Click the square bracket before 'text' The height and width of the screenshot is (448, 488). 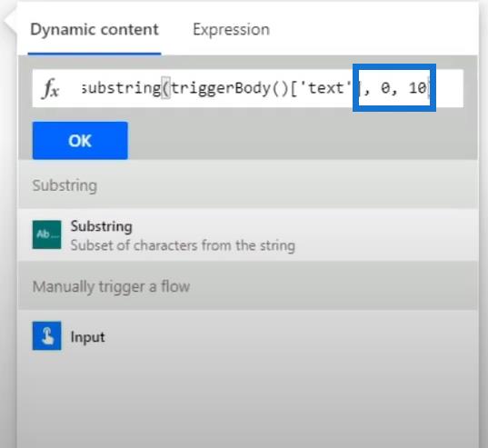click(x=294, y=89)
